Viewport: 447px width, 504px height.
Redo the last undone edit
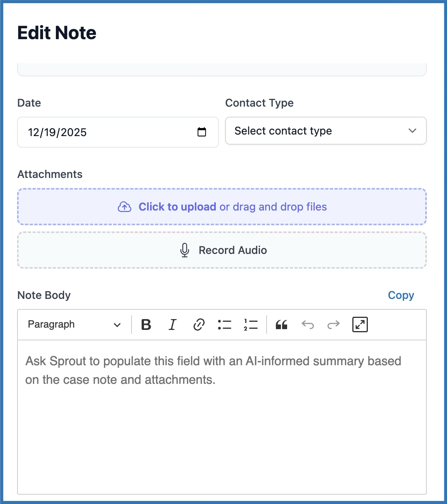point(333,324)
